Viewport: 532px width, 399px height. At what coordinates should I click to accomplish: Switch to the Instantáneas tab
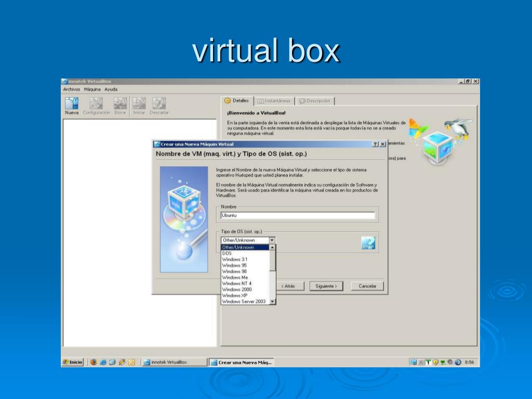pos(274,101)
